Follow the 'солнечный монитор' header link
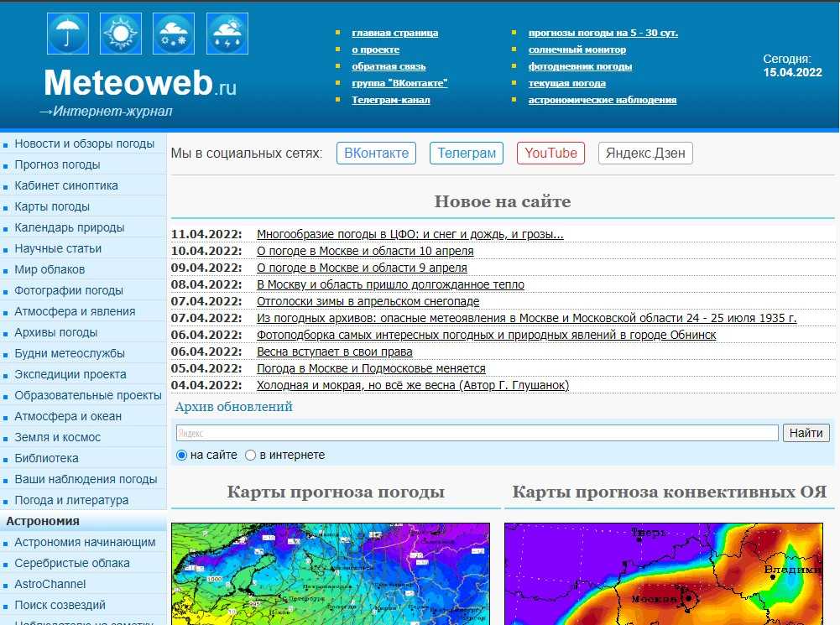The height and width of the screenshot is (625, 840). pos(577,49)
